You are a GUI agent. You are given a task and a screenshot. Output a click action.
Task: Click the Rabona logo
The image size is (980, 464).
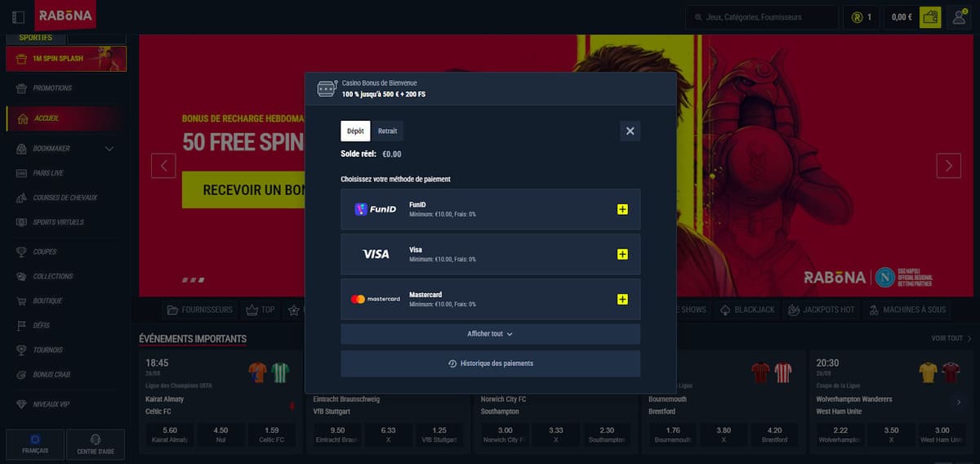[x=65, y=16]
